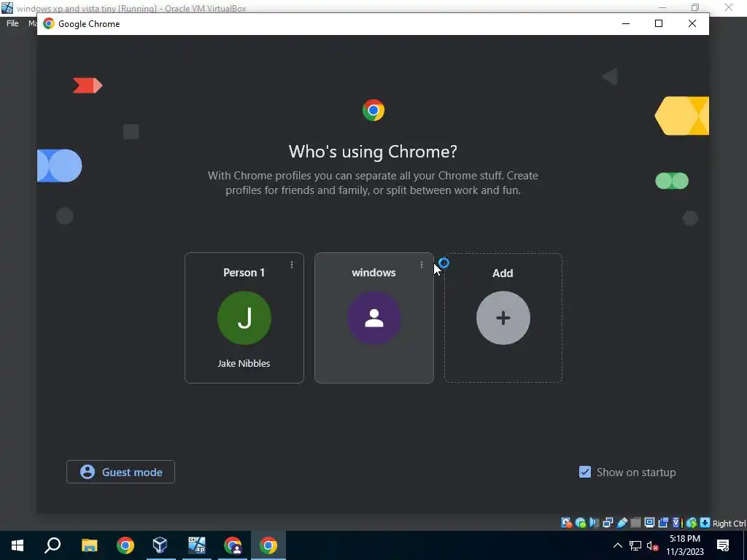Click VirtualBox hard disk activity indicator
This screenshot has width=747, height=560.
pyautogui.click(x=566, y=523)
